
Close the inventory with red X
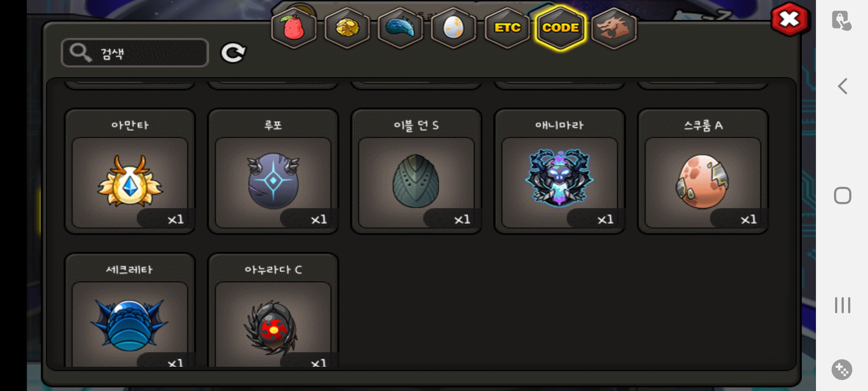tap(790, 19)
